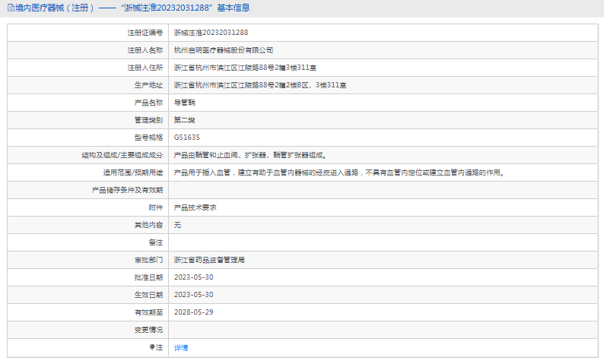Click the 附件 label
This screenshot has width=604, height=364.
(x=156, y=207)
